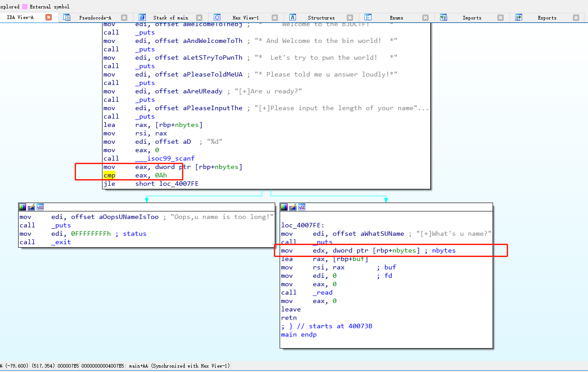This screenshot has width=588, height=372.
Task: Close the Pseudocode-A tab
Action: pos(124,18)
